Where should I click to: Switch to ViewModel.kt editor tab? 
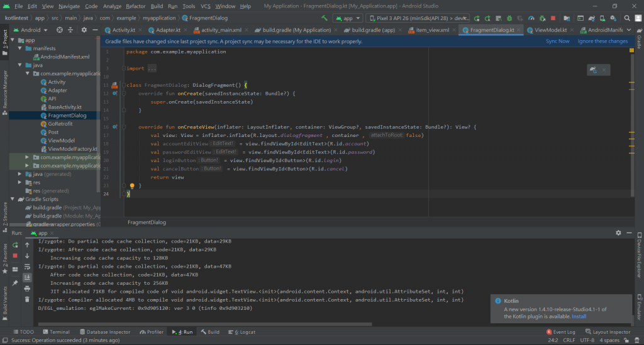(550, 30)
